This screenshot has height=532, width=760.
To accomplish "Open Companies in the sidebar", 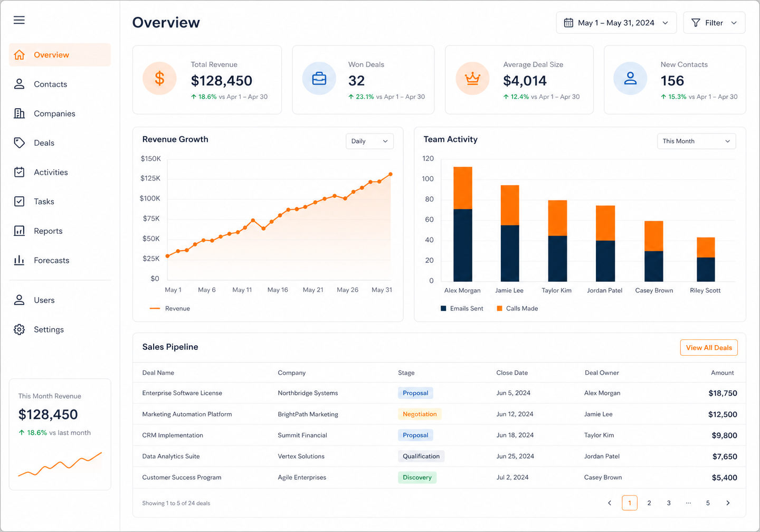I will click(x=60, y=113).
